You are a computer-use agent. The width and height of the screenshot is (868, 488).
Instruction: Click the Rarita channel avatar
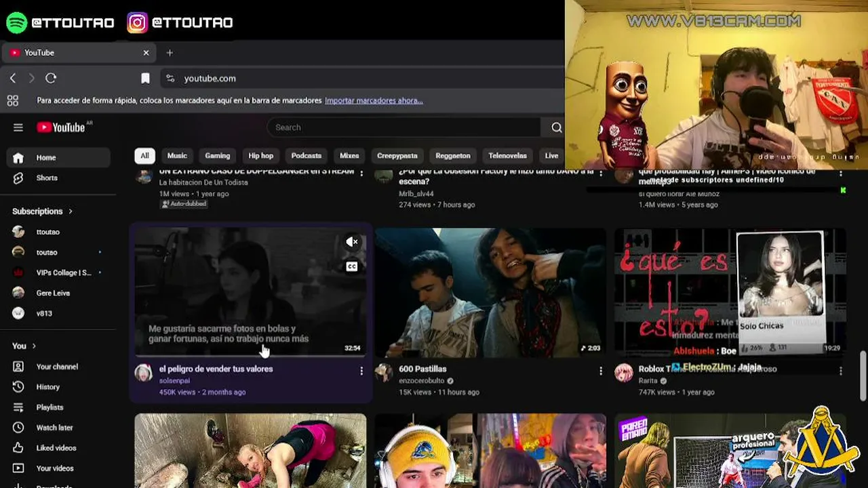pyautogui.click(x=623, y=373)
